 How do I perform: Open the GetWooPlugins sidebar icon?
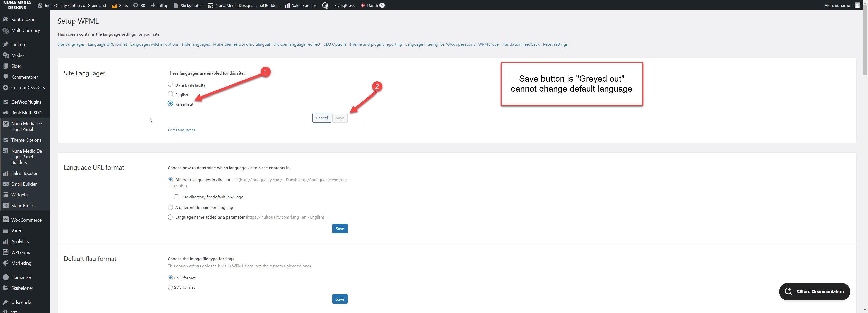[6, 102]
